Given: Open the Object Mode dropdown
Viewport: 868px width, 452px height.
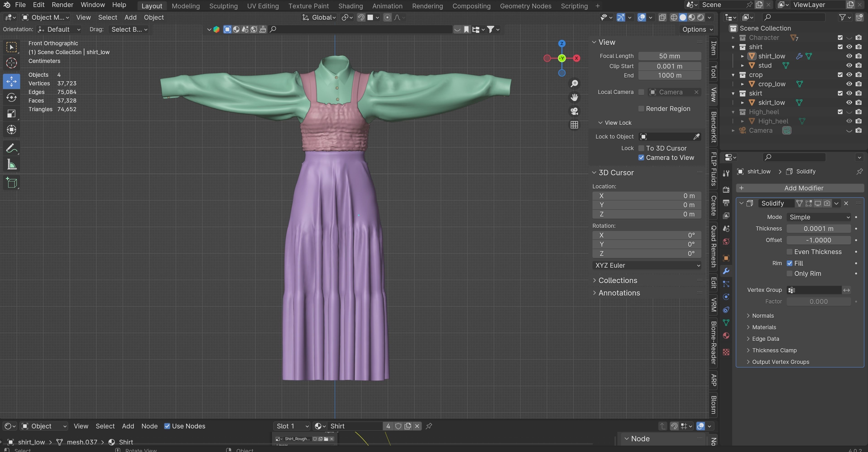Looking at the screenshot, I should tap(45, 17).
